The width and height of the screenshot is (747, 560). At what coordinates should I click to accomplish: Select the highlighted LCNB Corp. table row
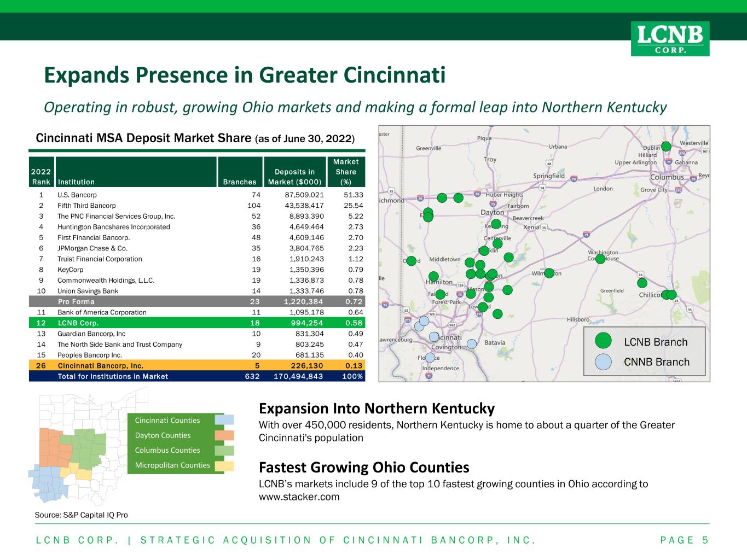tap(197, 323)
